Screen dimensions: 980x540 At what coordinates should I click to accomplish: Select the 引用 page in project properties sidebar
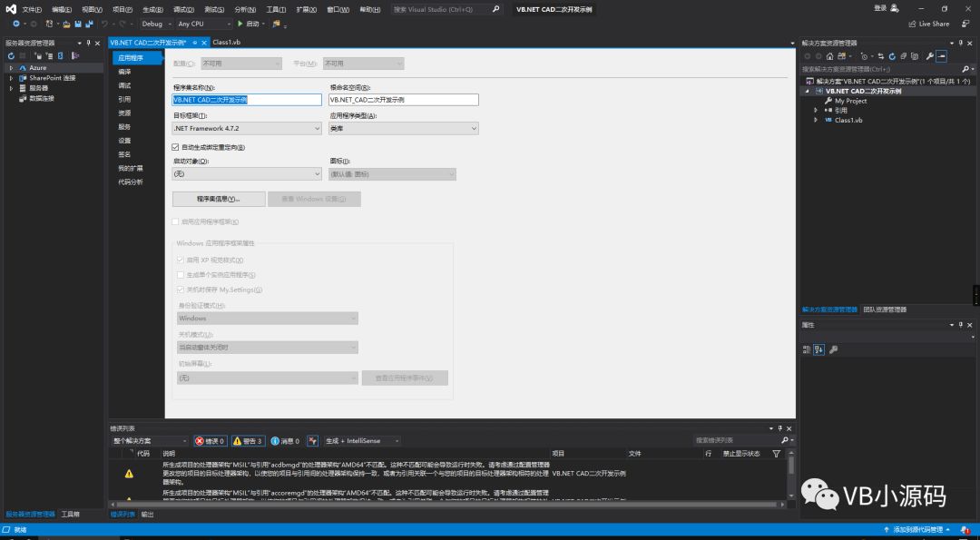click(124, 99)
